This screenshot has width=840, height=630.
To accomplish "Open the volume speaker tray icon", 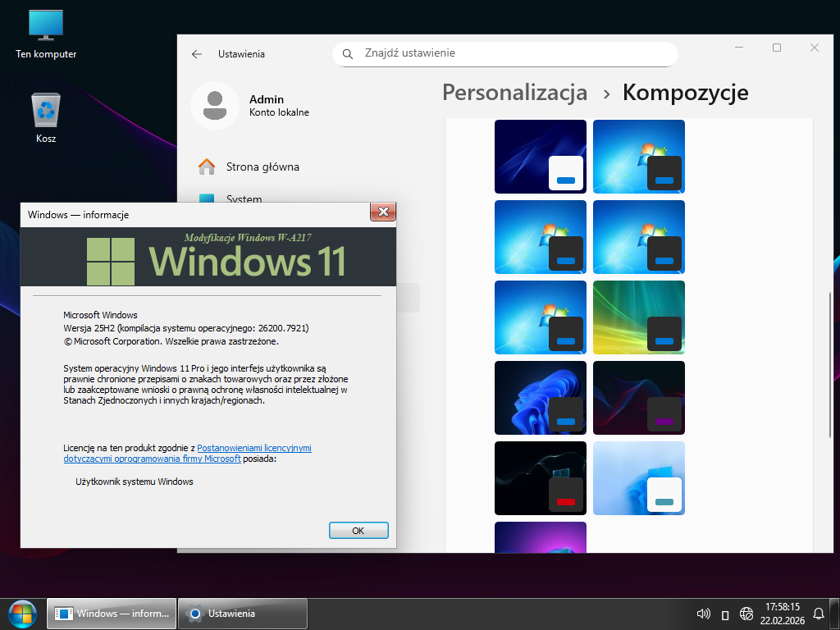I will pyautogui.click(x=703, y=614).
